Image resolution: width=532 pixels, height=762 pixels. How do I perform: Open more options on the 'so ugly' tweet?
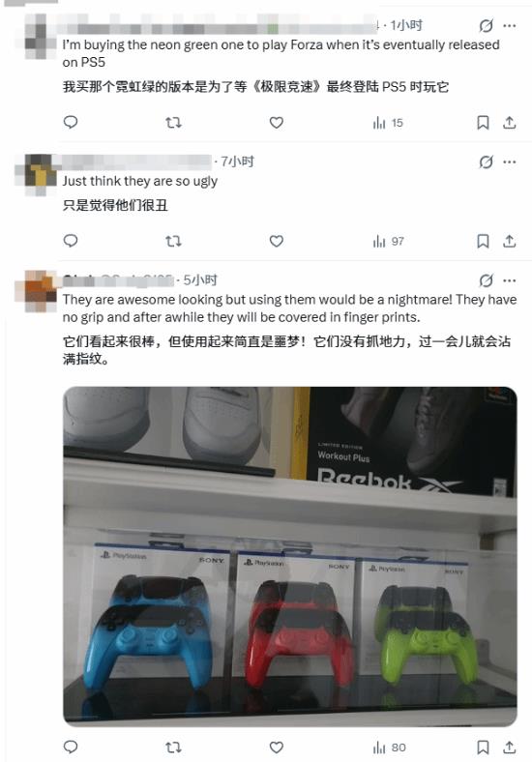(509, 161)
